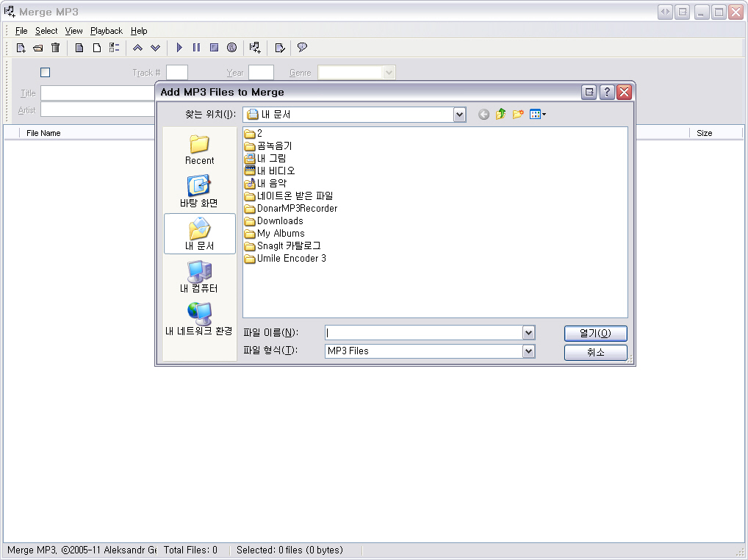This screenshot has width=748, height=560.
Task: Click the Select None blank page icon
Action: pyautogui.click(x=97, y=48)
